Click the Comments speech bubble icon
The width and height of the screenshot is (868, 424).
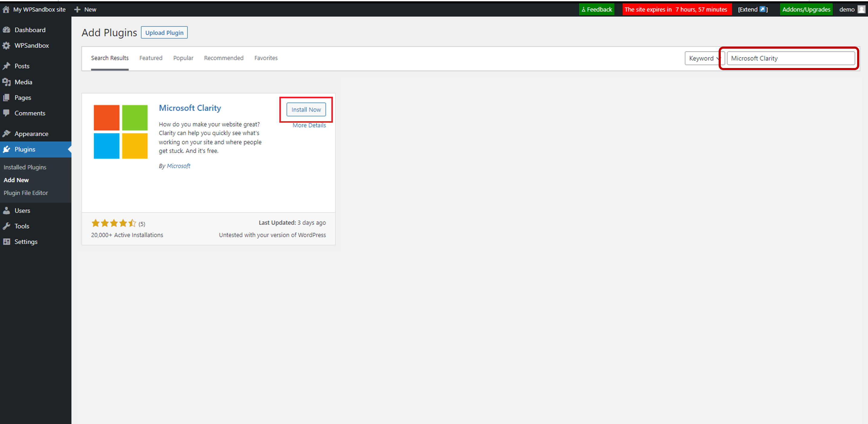click(6, 113)
